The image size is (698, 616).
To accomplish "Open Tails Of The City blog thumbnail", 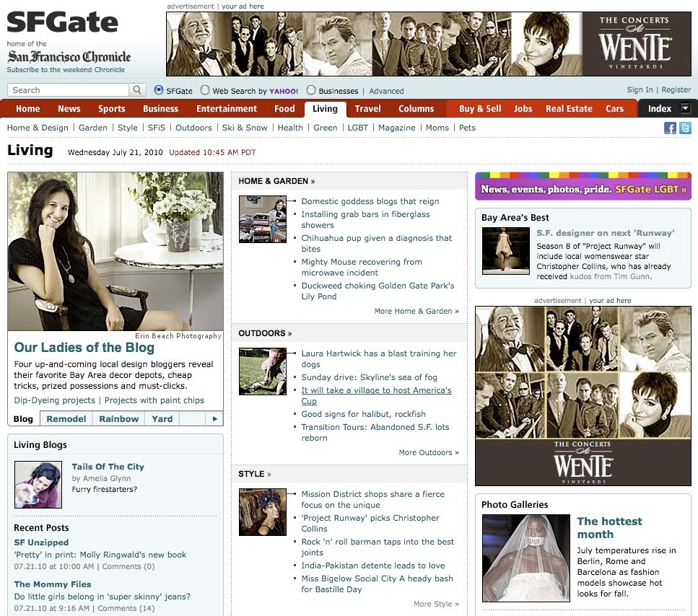I will 38,484.
